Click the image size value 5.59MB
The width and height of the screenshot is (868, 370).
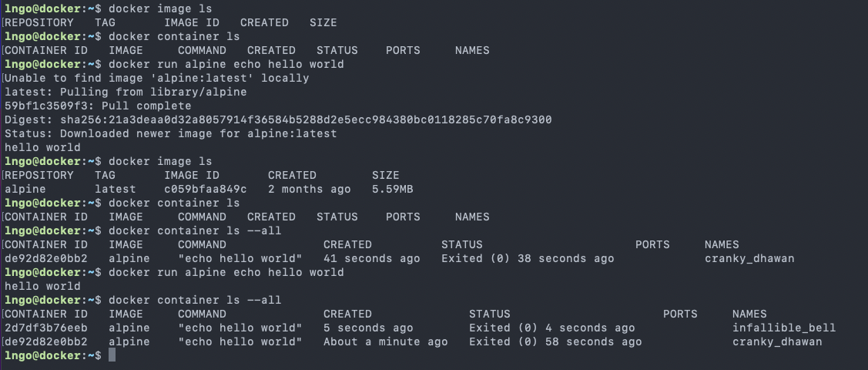(x=392, y=189)
